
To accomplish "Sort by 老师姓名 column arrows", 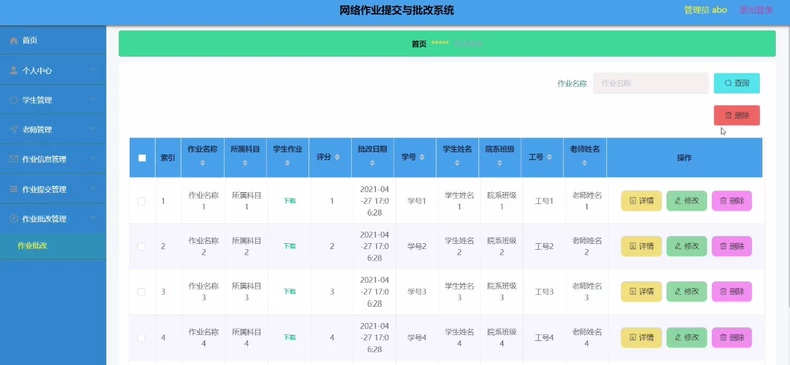I will point(584,163).
